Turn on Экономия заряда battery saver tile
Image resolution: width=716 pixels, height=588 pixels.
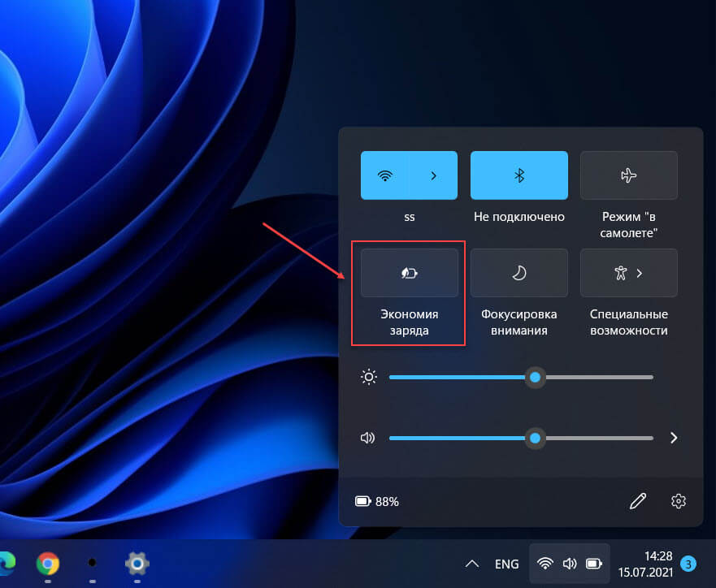click(x=409, y=273)
